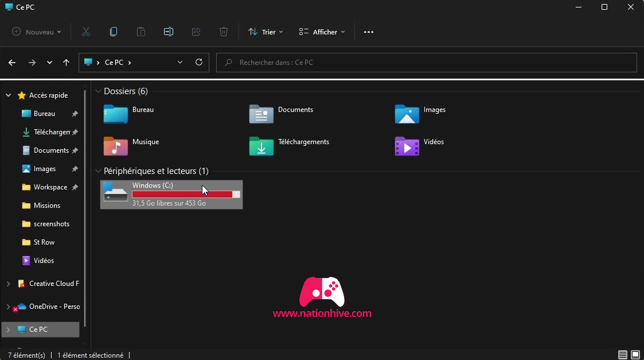Unpin Bureau using its pin icon
Image resolution: width=644 pixels, height=360 pixels.
click(75, 114)
